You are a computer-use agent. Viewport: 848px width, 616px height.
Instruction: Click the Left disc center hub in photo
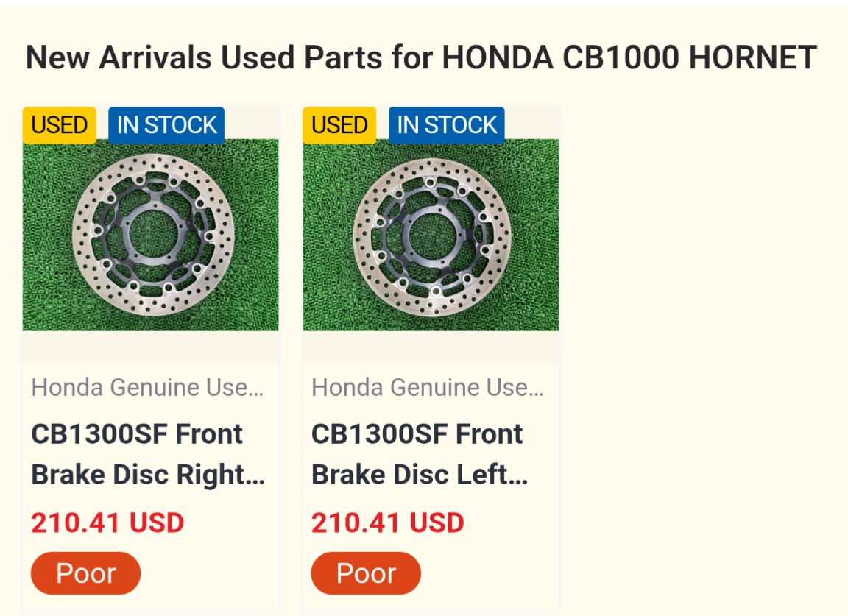point(433,236)
